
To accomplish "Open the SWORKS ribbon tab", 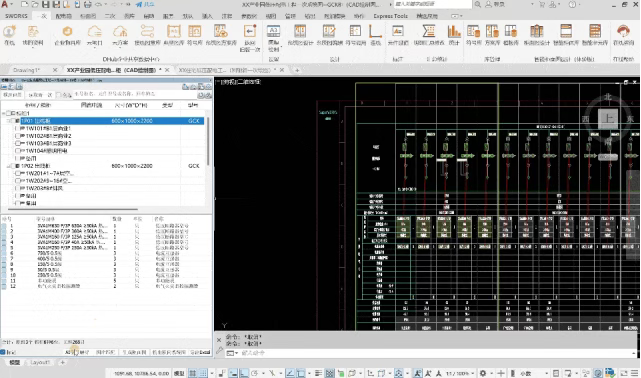I will click(x=16, y=16).
